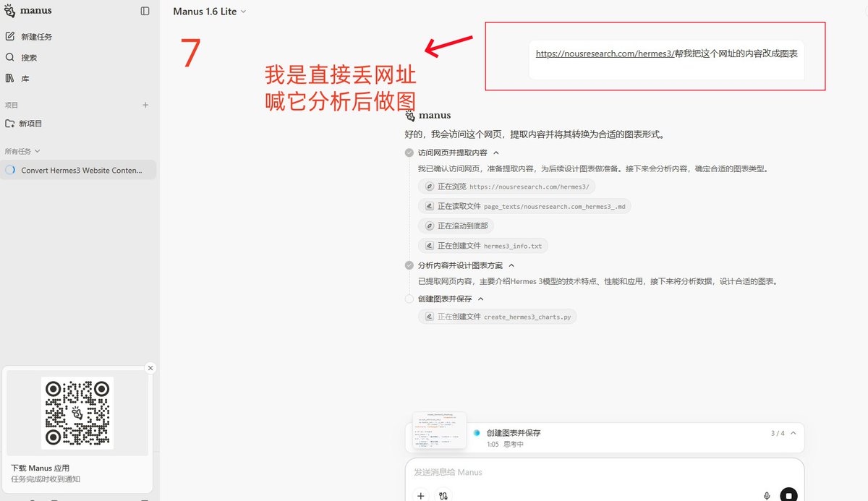This screenshot has height=501, width=868.
Task: Collapse the 创建图表并保存 step
Action: click(x=481, y=299)
